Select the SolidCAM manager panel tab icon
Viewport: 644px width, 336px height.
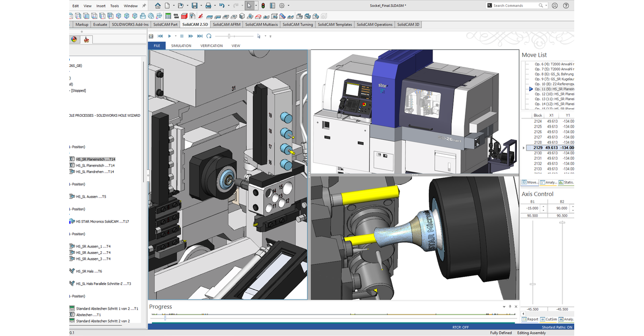pyautogui.click(x=86, y=39)
